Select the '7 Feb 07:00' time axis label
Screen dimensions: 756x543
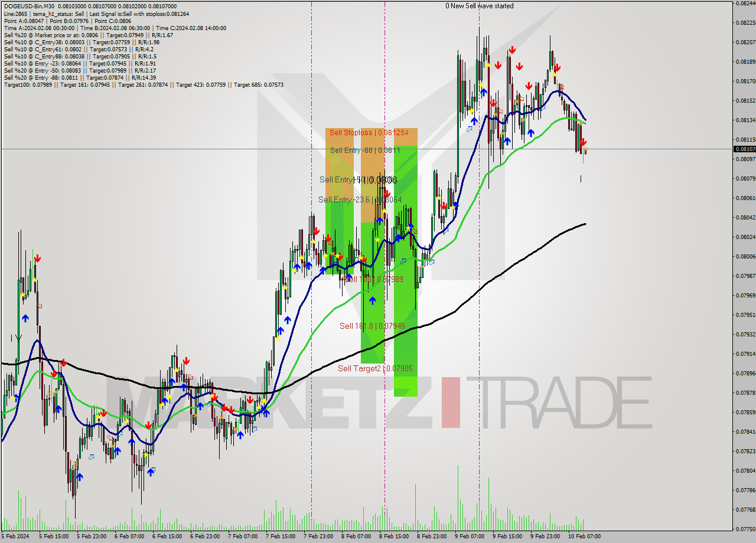(x=243, y=537)
